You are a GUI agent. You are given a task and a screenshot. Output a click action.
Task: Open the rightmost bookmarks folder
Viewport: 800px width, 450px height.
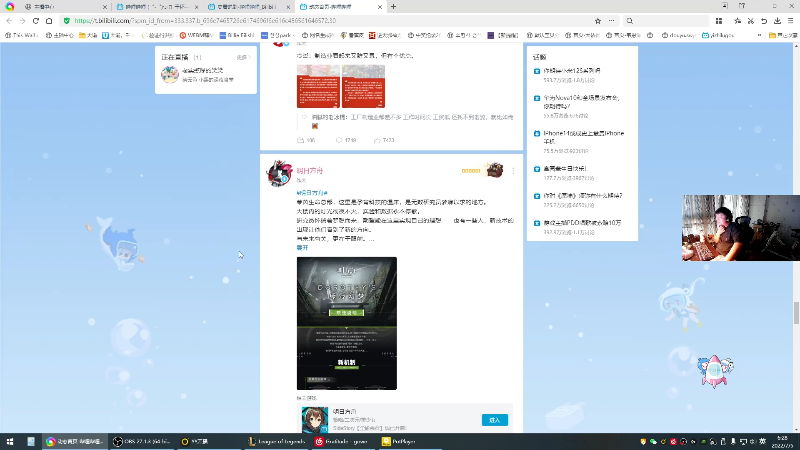click(x=783, y=35)
